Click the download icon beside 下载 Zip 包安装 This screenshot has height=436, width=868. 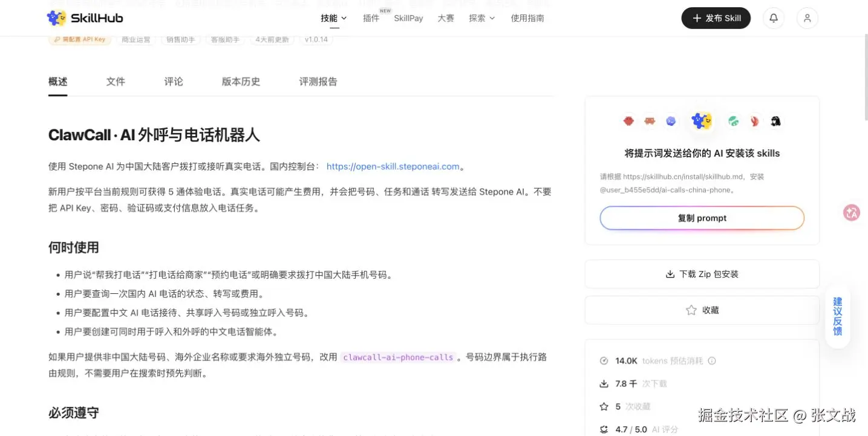point(670,274)
